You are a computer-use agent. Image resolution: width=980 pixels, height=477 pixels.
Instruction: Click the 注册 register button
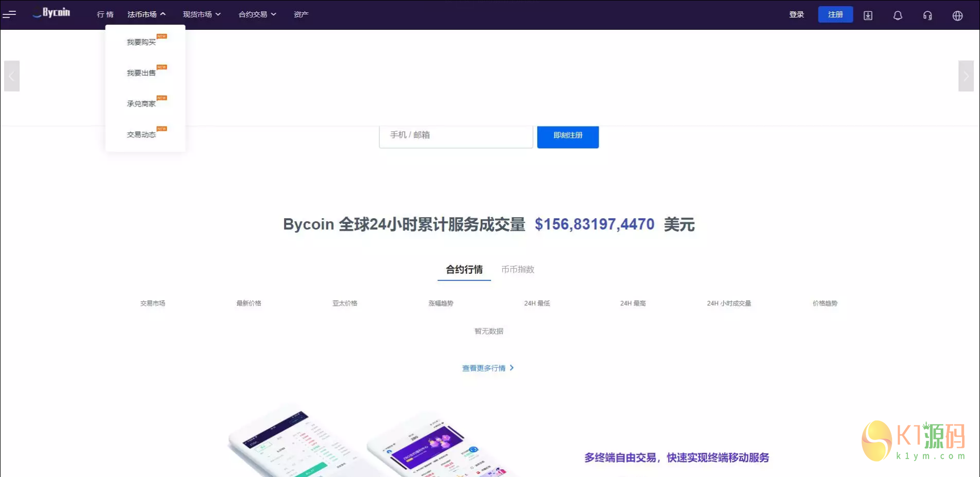[835, 14]
